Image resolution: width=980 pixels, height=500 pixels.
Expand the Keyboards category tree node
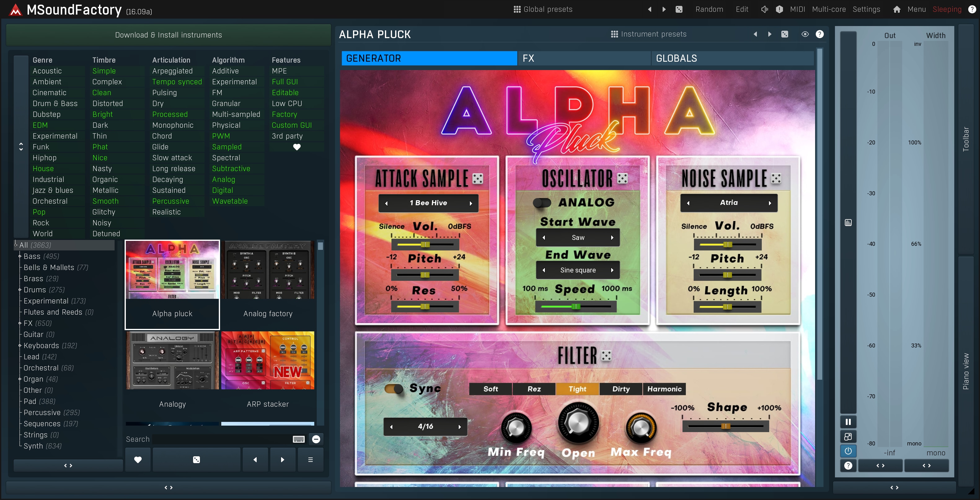click(20, 346)
